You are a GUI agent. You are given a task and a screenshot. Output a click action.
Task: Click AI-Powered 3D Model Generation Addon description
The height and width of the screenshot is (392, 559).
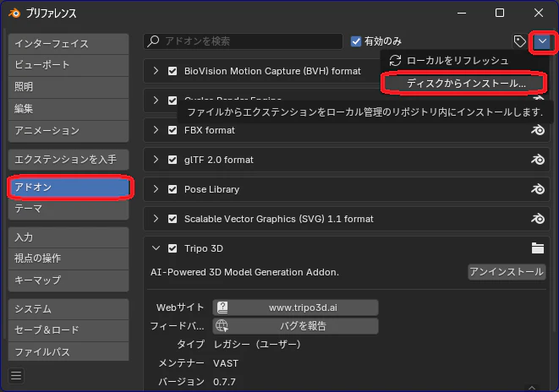244,272
